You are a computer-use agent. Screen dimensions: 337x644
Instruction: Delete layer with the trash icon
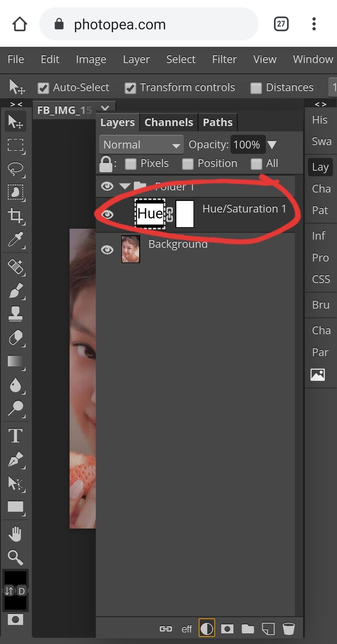tap(288, 629)
